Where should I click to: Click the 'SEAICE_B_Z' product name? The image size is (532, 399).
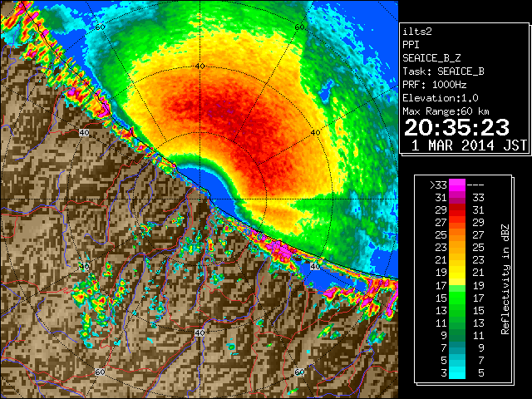tap(431, 58)
